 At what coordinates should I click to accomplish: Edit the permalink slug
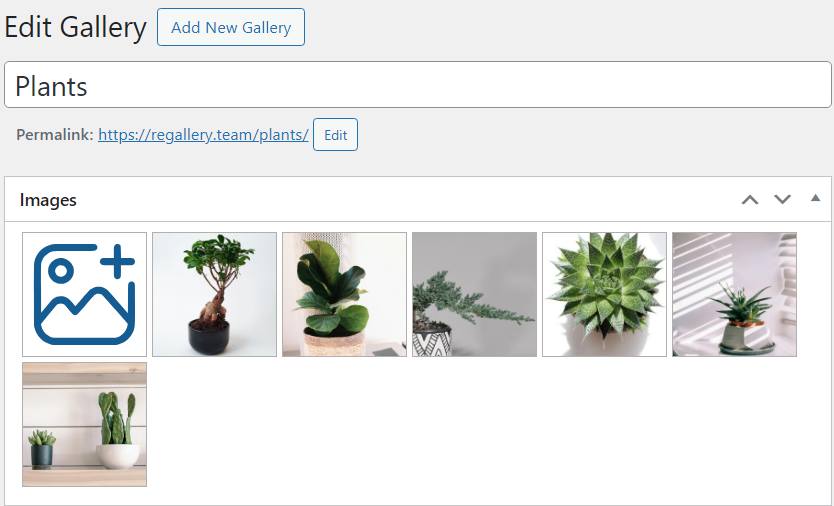click(x=336, y=135)
